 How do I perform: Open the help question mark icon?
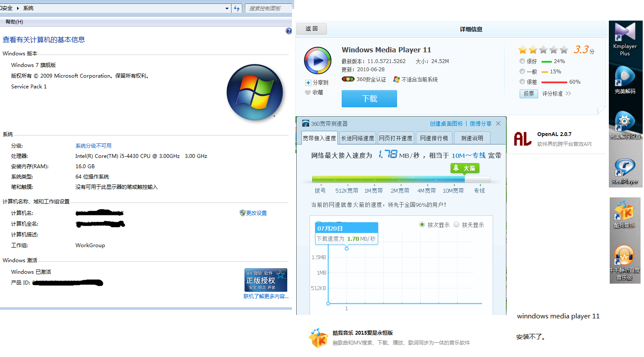pyautogui.click(x=289, y=31)
